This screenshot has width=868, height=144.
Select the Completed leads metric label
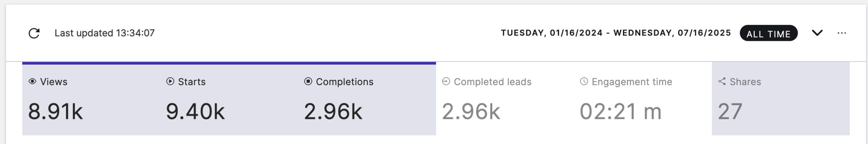tap(492, 82)
